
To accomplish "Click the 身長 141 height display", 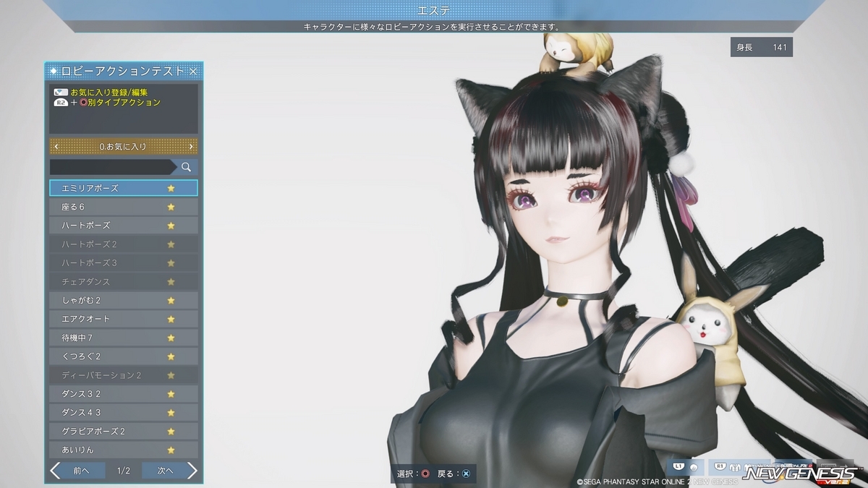I will tap(762, 48).
